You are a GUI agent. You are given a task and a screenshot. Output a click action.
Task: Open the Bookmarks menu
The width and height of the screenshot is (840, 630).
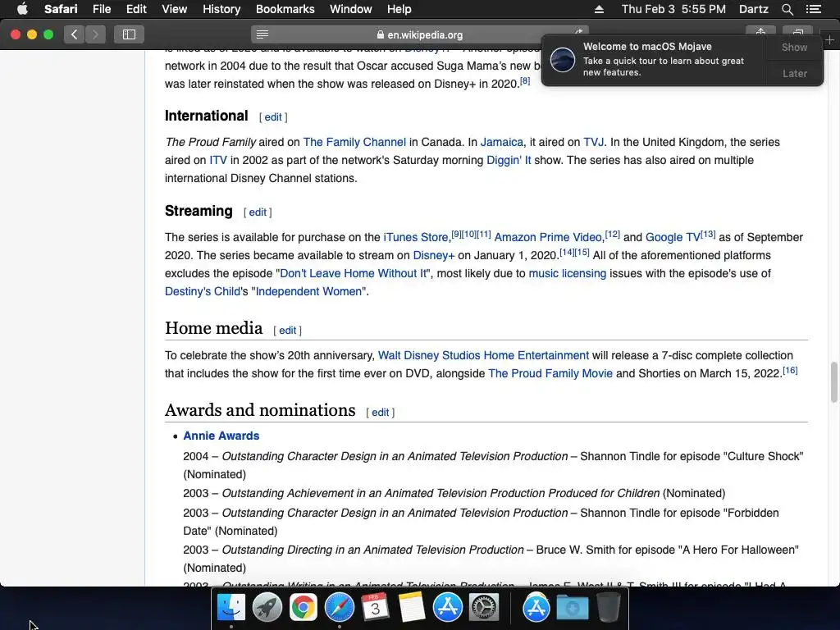tap(285, 9)
